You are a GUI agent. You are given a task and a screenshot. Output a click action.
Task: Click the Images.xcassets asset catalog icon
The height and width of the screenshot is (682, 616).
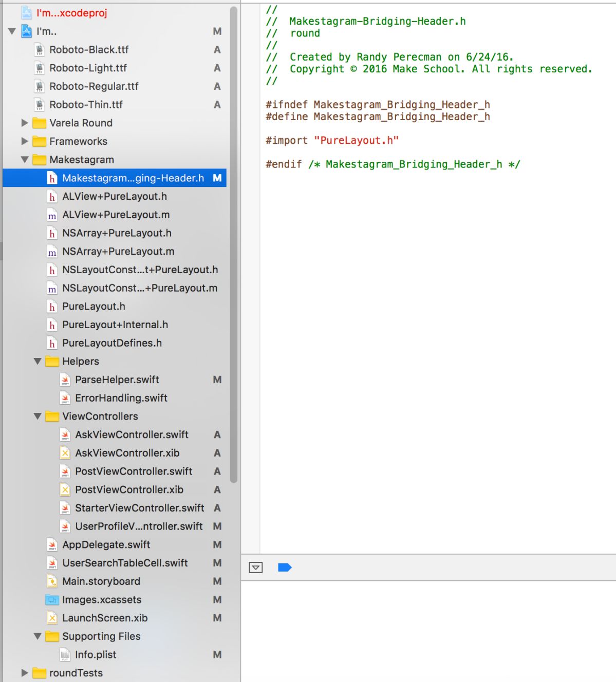tap(52, 600)
